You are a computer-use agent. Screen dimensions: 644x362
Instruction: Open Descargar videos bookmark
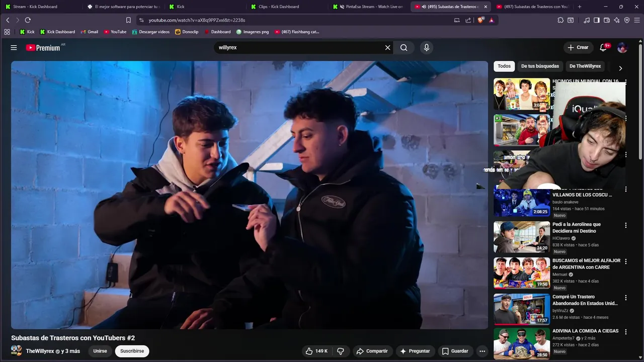click(x=150, y=32)
